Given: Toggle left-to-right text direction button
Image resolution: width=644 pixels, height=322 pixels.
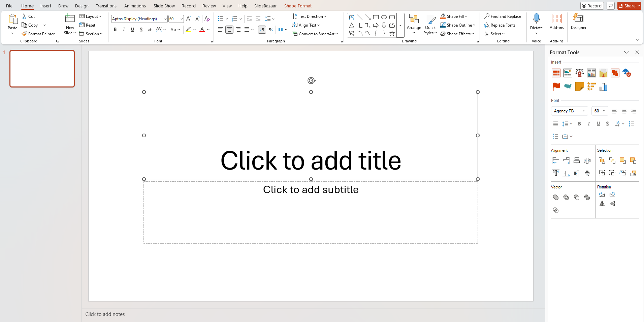Looking at the screenshot, I should click(x=262, y=30).
